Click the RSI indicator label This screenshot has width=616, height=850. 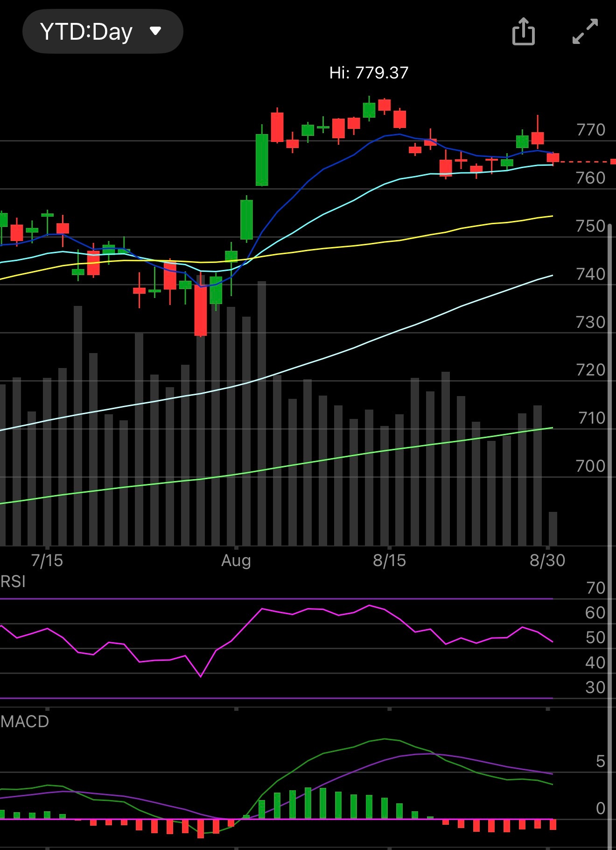pos(13,582)
